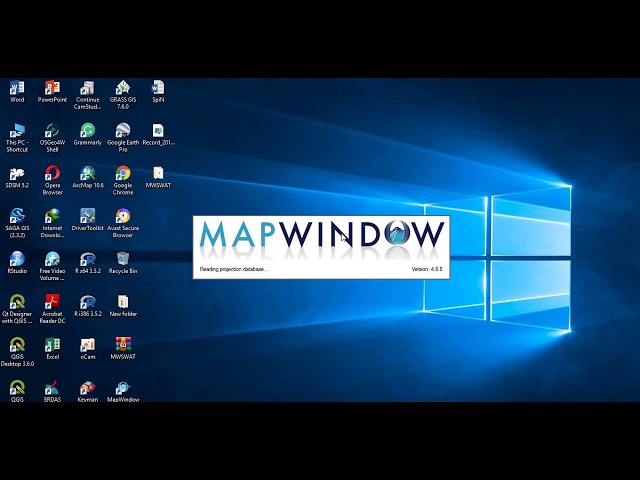This screenshot has width=640, height=480.
Task: Select the SpiN Word document icon
Action: pos(158,91)
